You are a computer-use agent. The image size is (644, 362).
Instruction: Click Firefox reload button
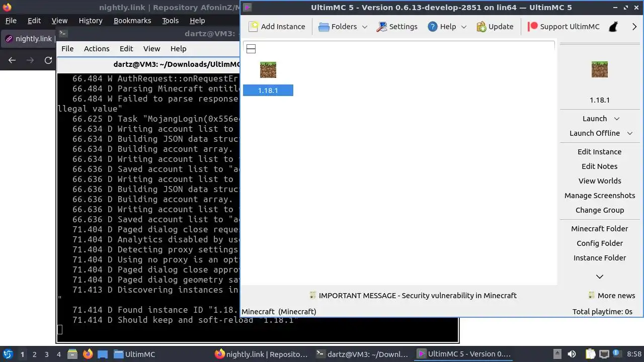coord(48,60)
